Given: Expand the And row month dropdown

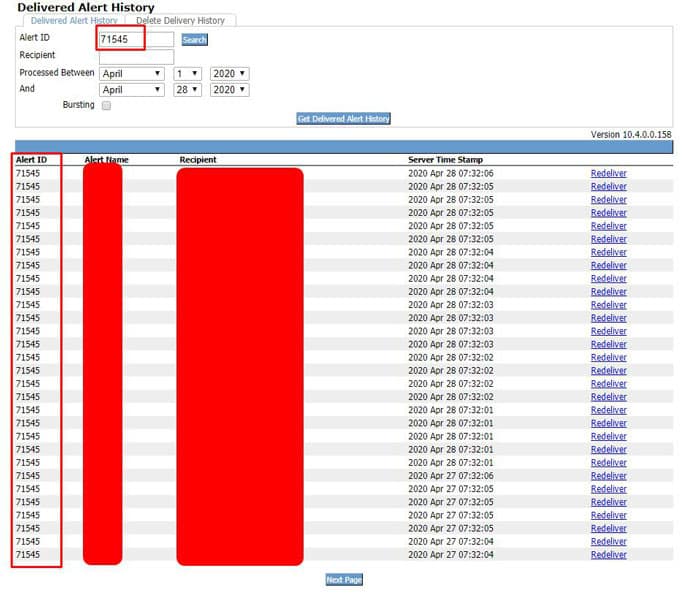Looking at the screenshot, I should pyautogui.click(x=132, y=90).
